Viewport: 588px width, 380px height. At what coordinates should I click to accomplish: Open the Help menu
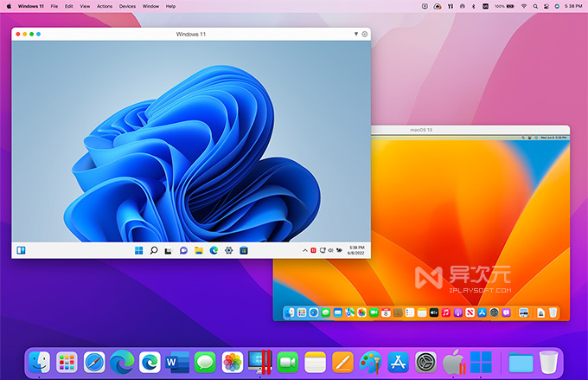[x=170, y=6]
